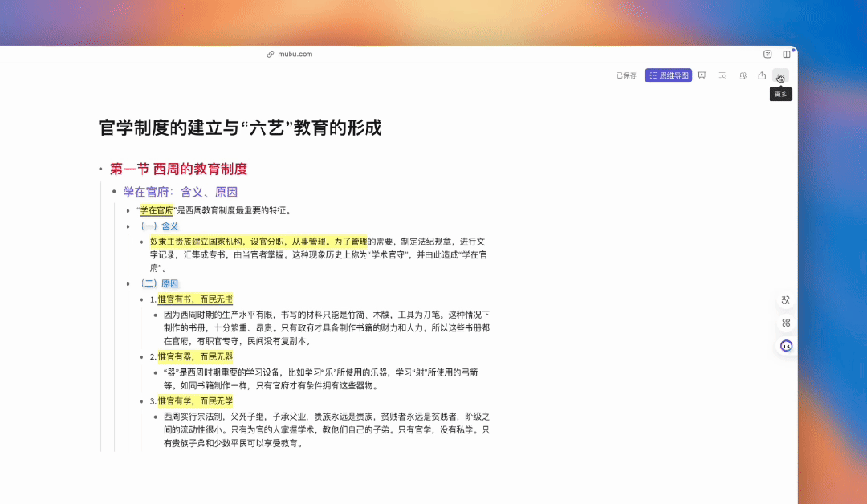Open the AI assistant face icon
Viewport: 867px width, 504px height.
(x=786, y=346)
